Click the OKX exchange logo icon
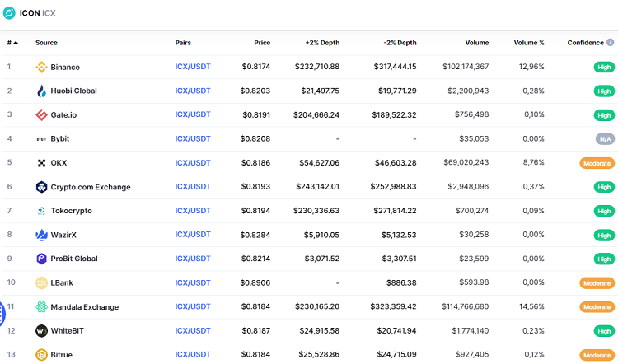The width and height of the screenshot is (618, 364). pyautogui.click(x=41, y=163)
